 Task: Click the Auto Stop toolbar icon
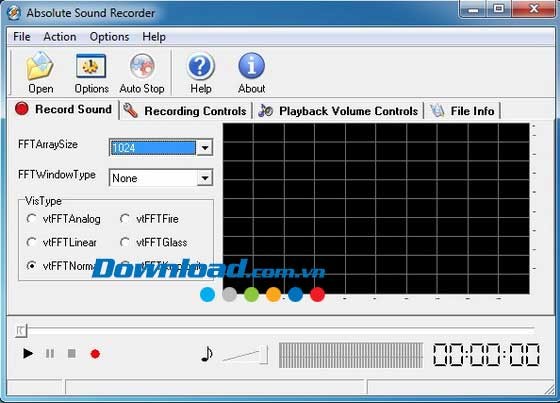pos(142,66)
